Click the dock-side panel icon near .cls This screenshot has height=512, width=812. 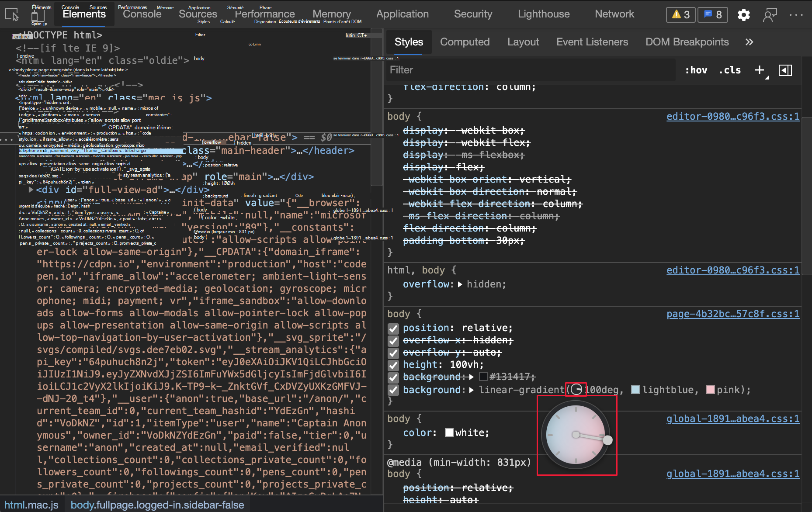tap(785, 70)
